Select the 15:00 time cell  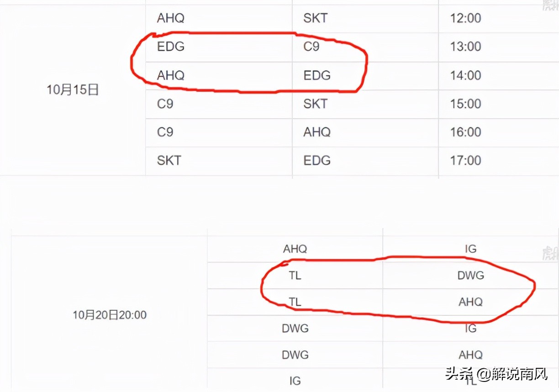465,104
